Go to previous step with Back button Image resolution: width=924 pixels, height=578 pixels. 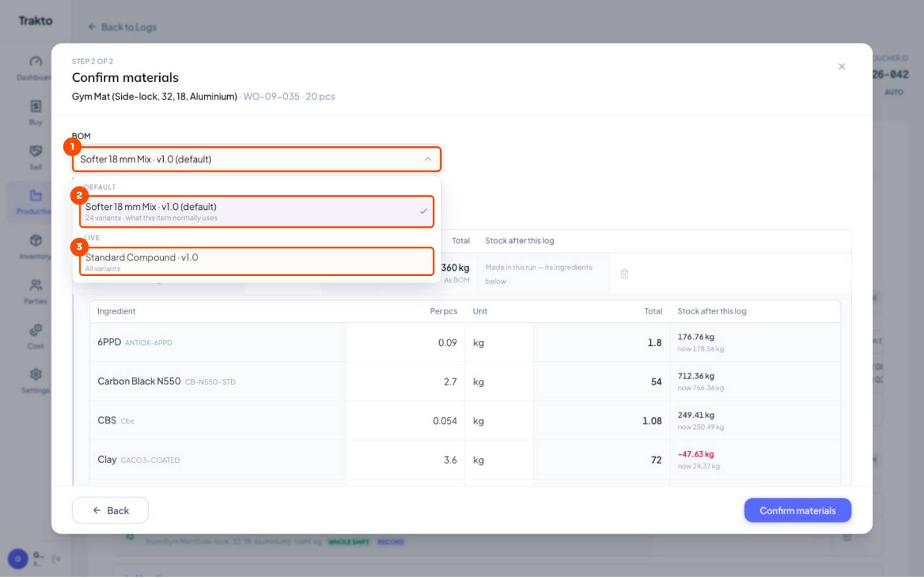[x=110, y=510]
